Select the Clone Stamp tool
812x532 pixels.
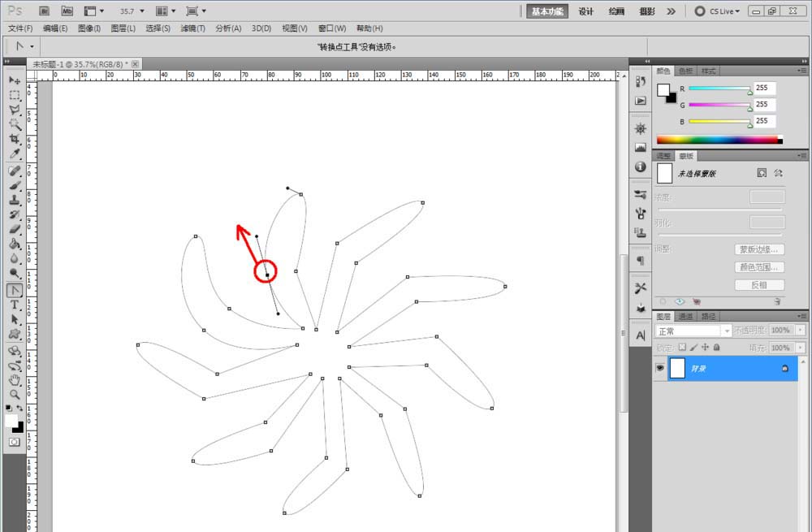click(x=15, y=200)
